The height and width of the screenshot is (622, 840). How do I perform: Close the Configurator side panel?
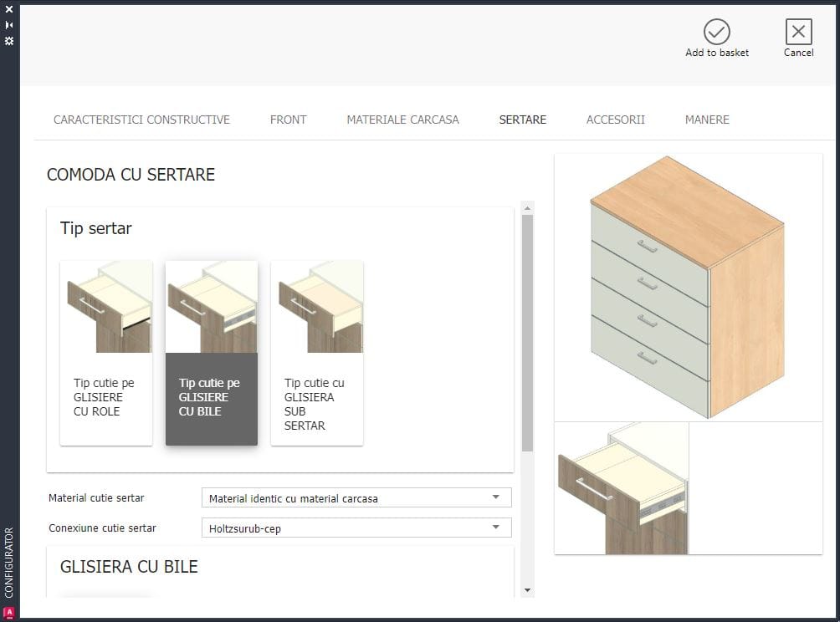(x=9, y=9)
